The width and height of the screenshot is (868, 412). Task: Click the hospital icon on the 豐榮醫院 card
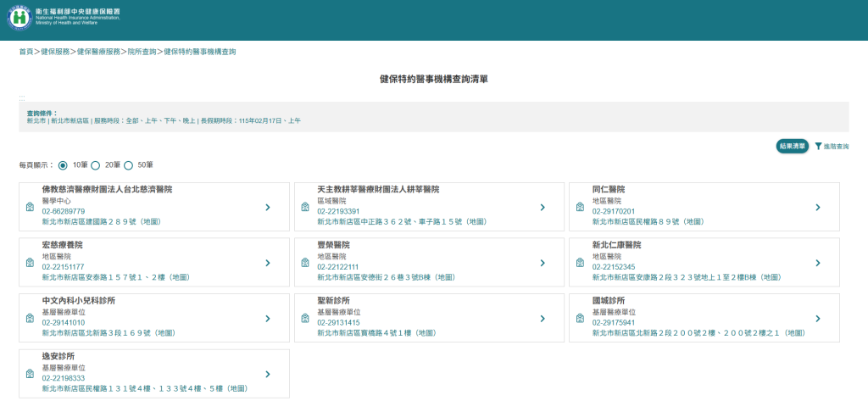305,263
